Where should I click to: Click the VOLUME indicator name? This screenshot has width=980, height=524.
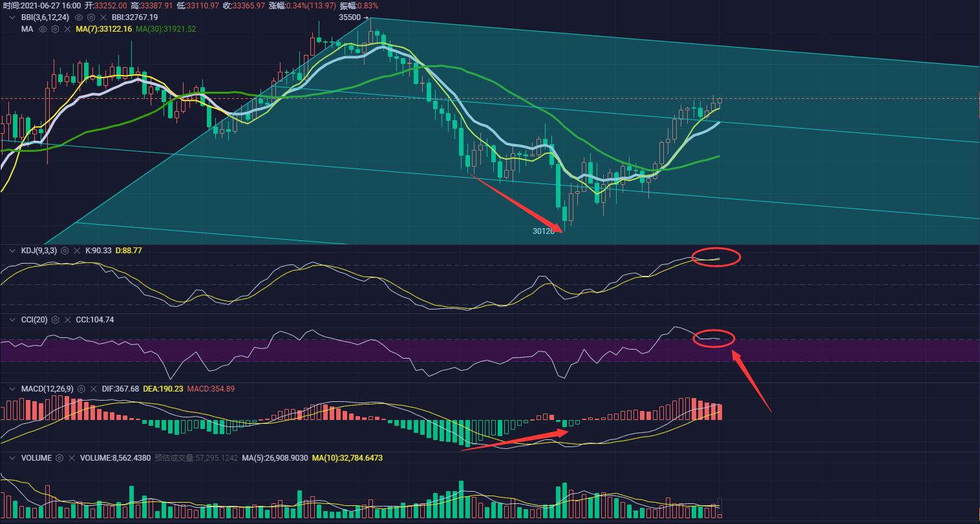pyautogui.click(x=37, y=458)
